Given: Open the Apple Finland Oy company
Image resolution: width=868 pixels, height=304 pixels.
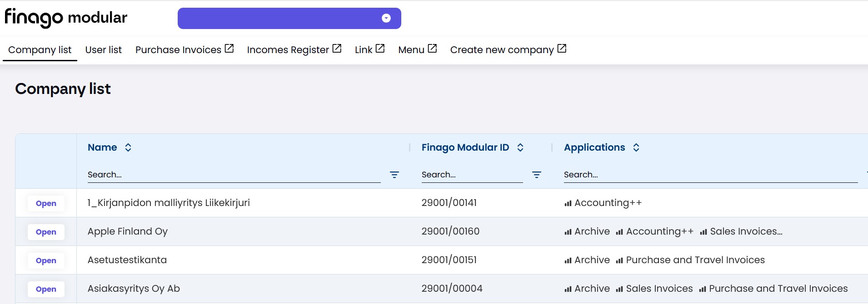Looking at the screenshot, I should (x=46, y=232).
